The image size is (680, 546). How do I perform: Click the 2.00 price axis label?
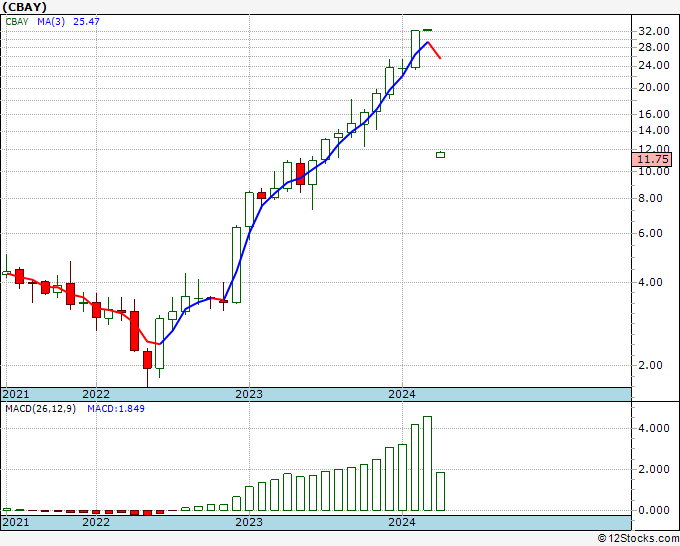tap(650, 366)
